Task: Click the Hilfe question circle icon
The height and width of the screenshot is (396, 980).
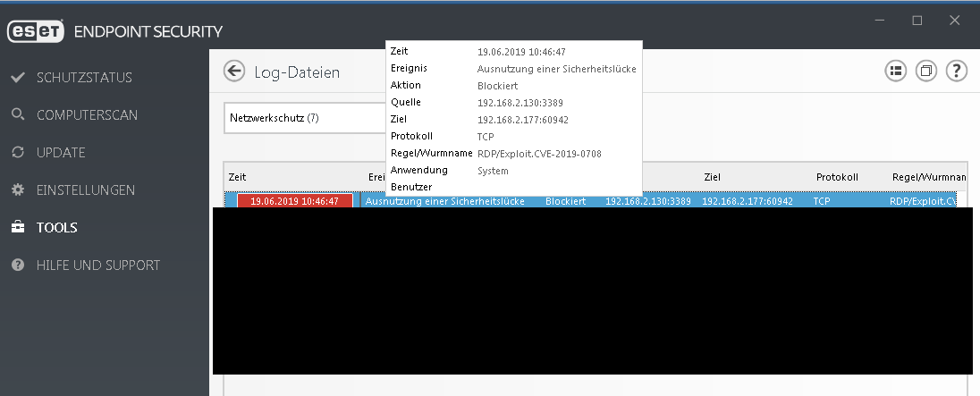Action: point(18,265)
